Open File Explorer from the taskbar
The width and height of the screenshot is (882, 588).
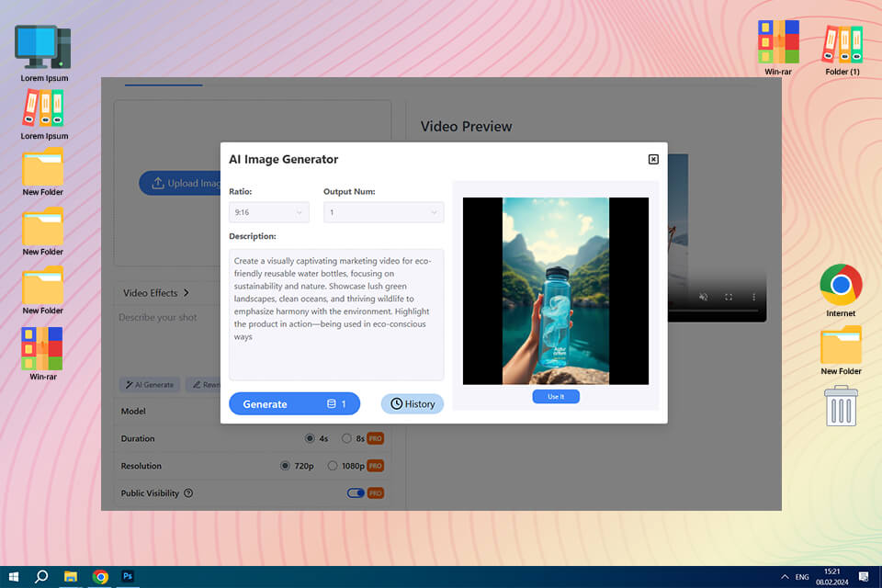(x=71, y=576)
